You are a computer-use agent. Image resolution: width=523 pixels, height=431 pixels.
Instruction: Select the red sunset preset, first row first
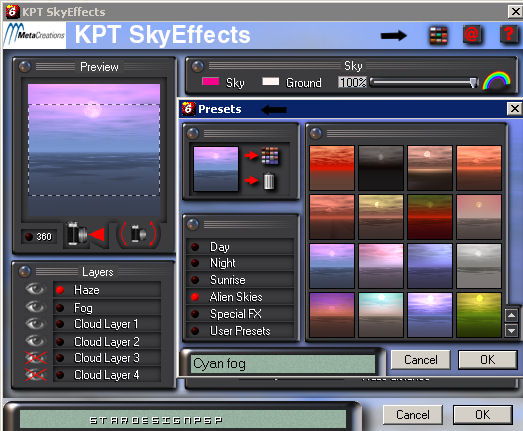[x=332, y=168]
